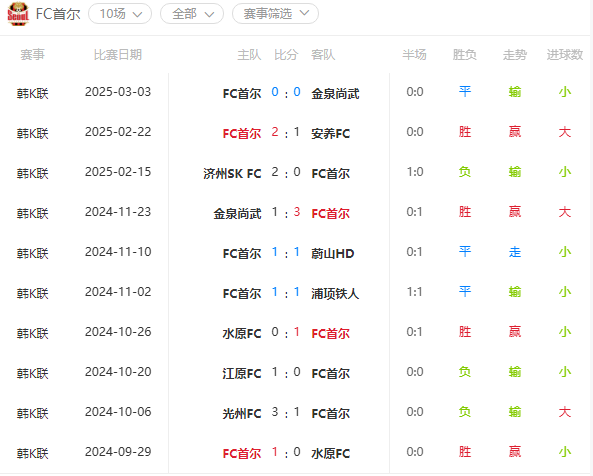The image size is (593, 476).
Task: Click the 2 : 1 score against 安养FC
Action: [286, 132]
